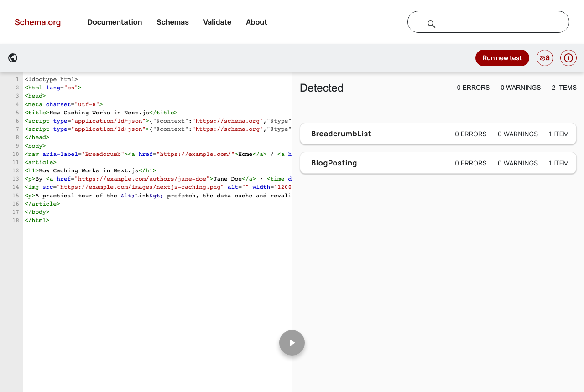Click the '<!doctype html>' code line
This screenshot has height=392, width=584.
(x=51, y=79)
